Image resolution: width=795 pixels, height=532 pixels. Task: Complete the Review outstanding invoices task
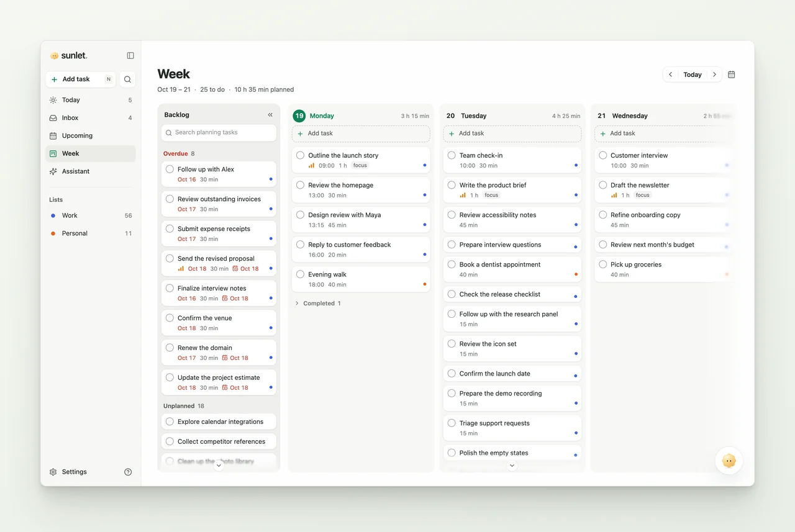tap(170, 199)
